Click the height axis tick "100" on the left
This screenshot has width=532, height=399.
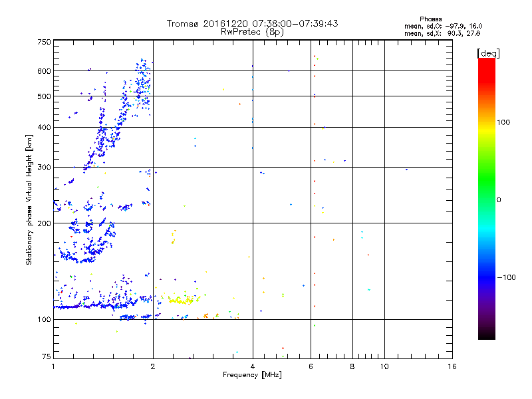[x=44, y=319]
